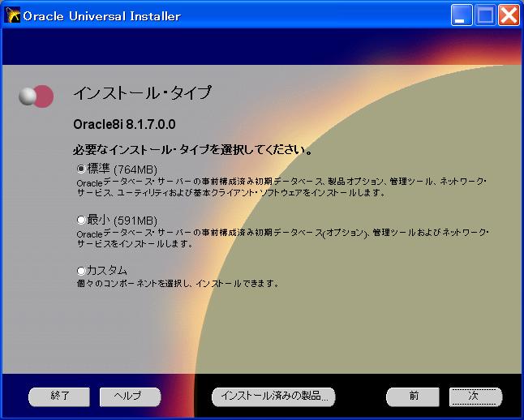Open help with the ヘルプ button

[x=131, y=396]
